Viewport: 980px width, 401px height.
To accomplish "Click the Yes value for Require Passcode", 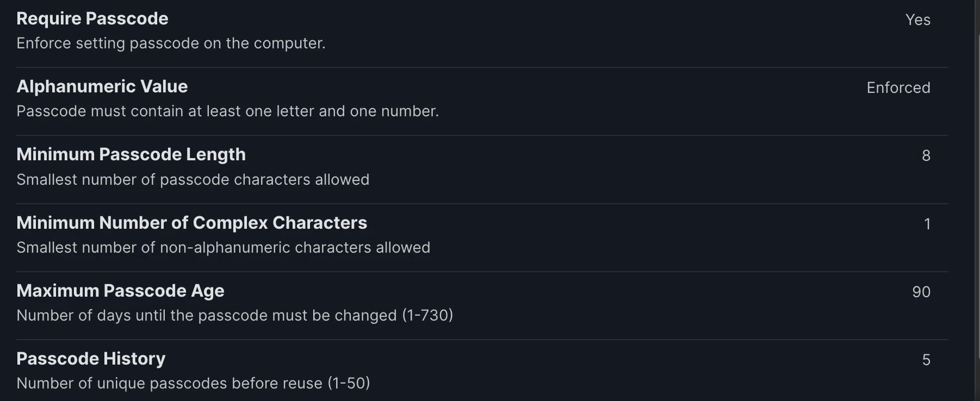I will tap(918, 20).
